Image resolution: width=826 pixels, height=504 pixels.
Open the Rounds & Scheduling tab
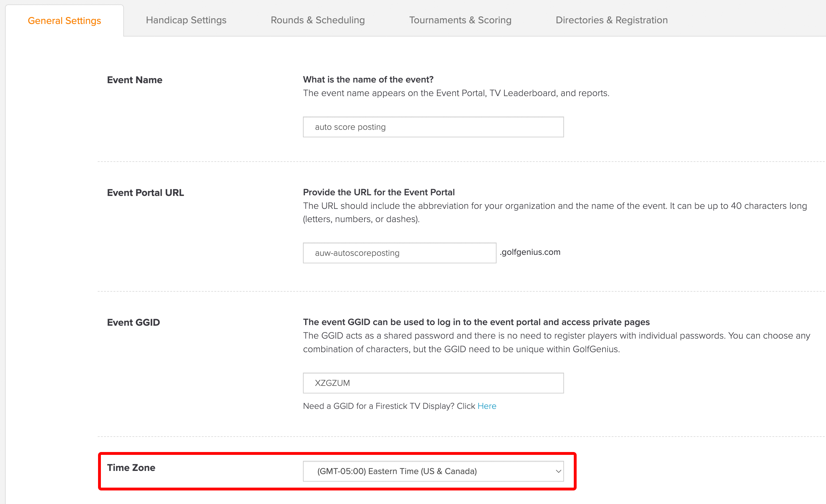coord(317,20)
